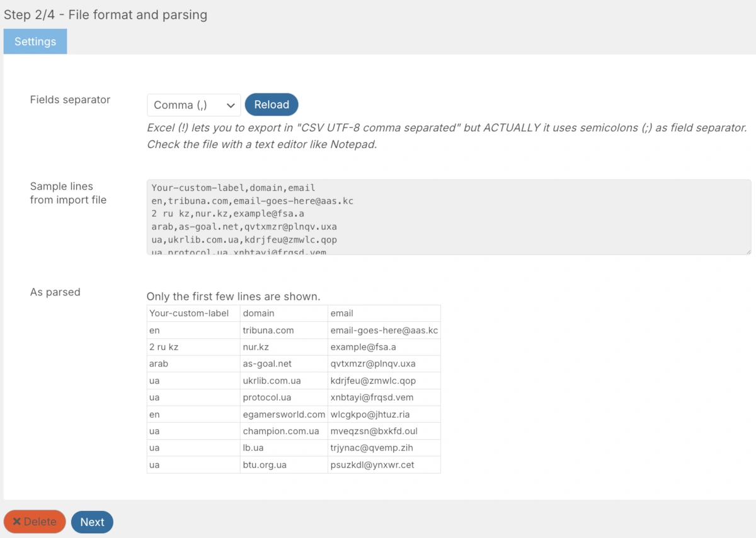Click trjynac@qvemp.zih email cell
Viewport: 756px width, 538px height.
384,448
